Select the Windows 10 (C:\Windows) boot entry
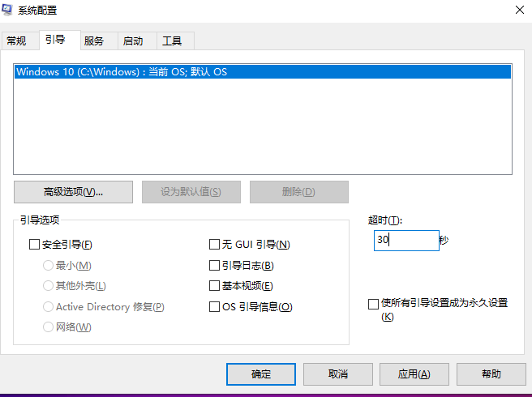Image resolution: width=532 pixels, height=397 pixels. [263, 71]
